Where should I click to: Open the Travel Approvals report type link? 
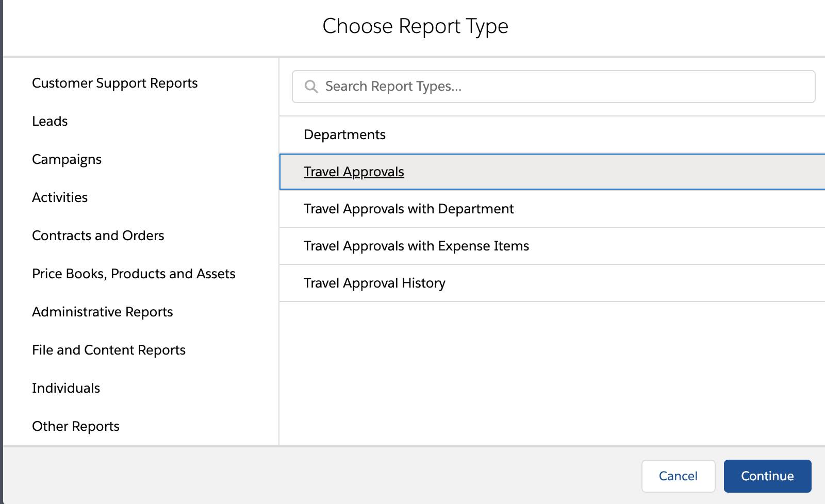[x=354, y=172]
